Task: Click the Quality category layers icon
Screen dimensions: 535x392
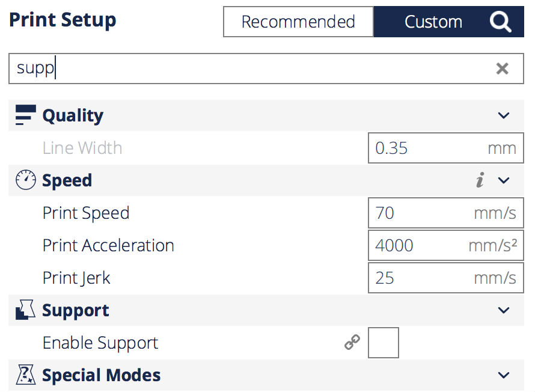Action: click(x=26, y=115)
